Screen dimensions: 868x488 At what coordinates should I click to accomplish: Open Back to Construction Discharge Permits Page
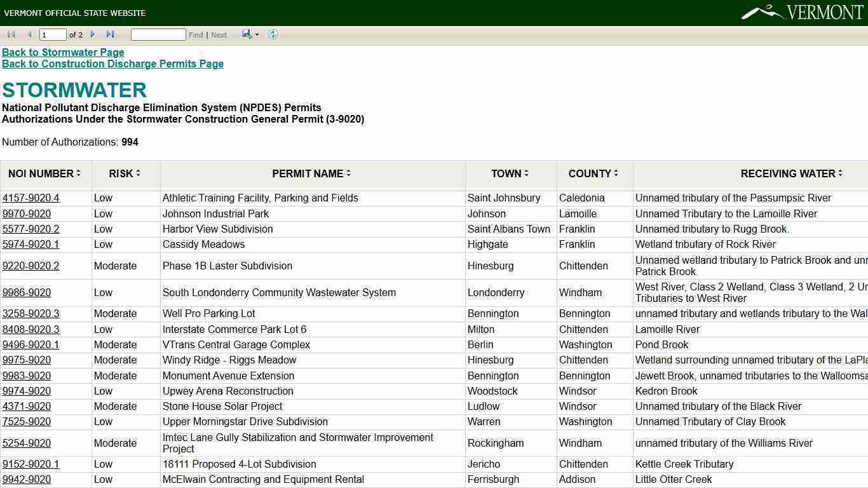click(x=112, y=64)
